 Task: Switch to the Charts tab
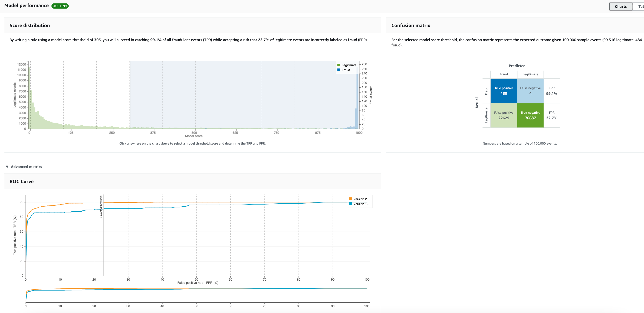621,6
